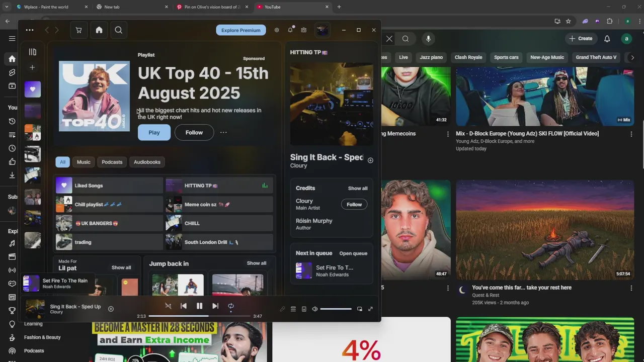This screenshot has width=644, height=362.
Task: Open UK BANGERS playlist tile
Action: (x=109, y=223)
